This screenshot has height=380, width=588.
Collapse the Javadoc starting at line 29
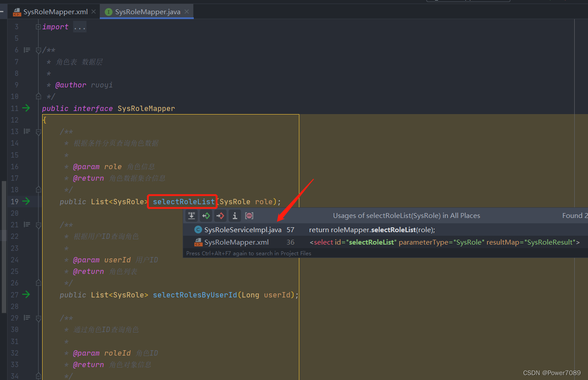[x=38, y=318]
